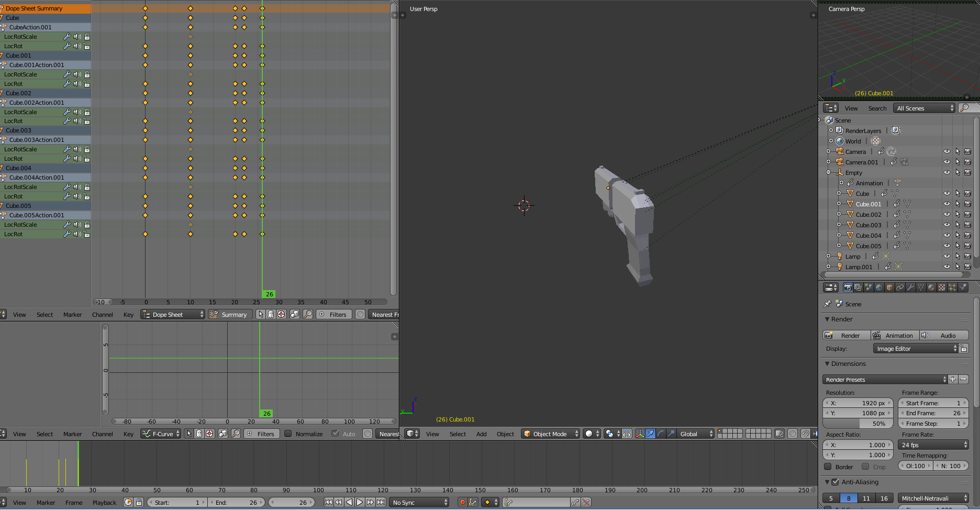
Task: Toggle visibility eye for Cube.002 in outliner
Action: click(946, 214)
